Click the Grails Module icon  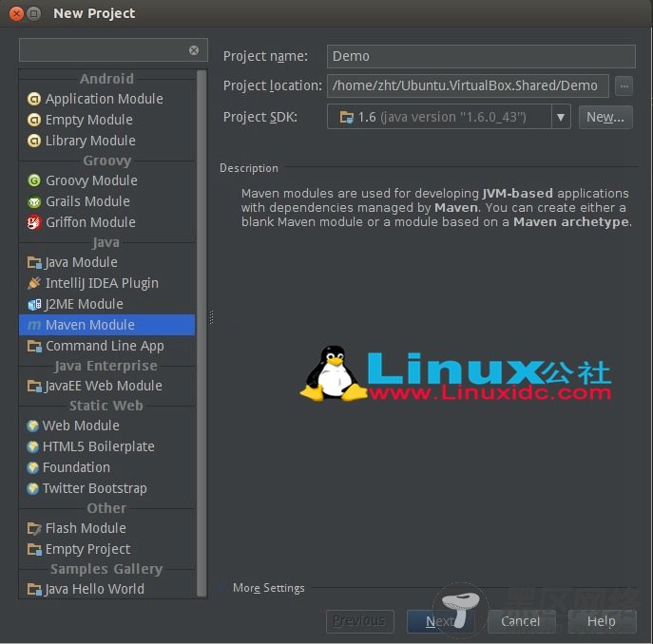click(x=33, y=201)
